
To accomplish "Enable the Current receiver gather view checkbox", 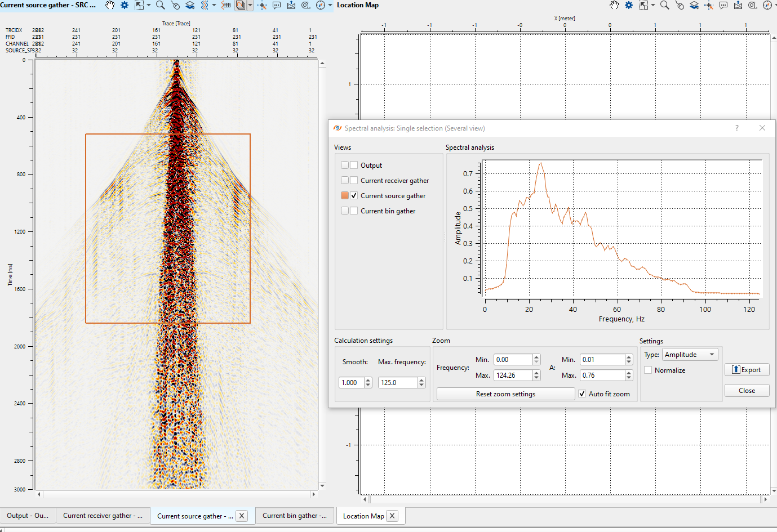I will (354, 181).
